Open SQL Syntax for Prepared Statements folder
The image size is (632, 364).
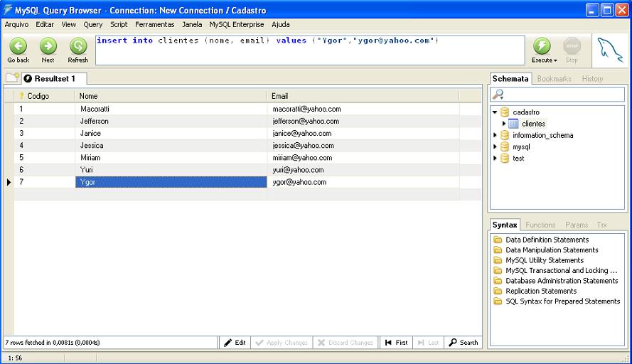click(x=498, y=301)
